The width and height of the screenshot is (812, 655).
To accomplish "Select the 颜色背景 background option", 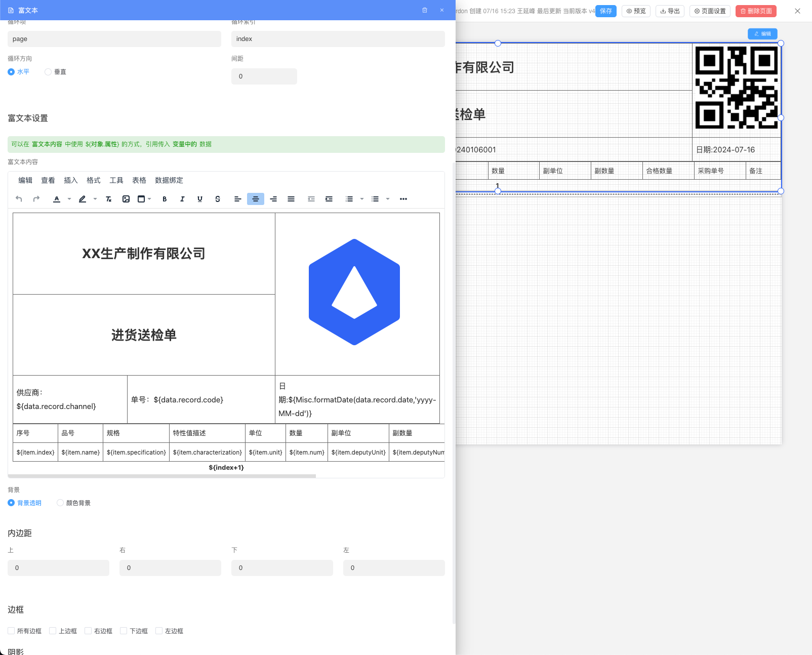I will [x=60, y=503].
